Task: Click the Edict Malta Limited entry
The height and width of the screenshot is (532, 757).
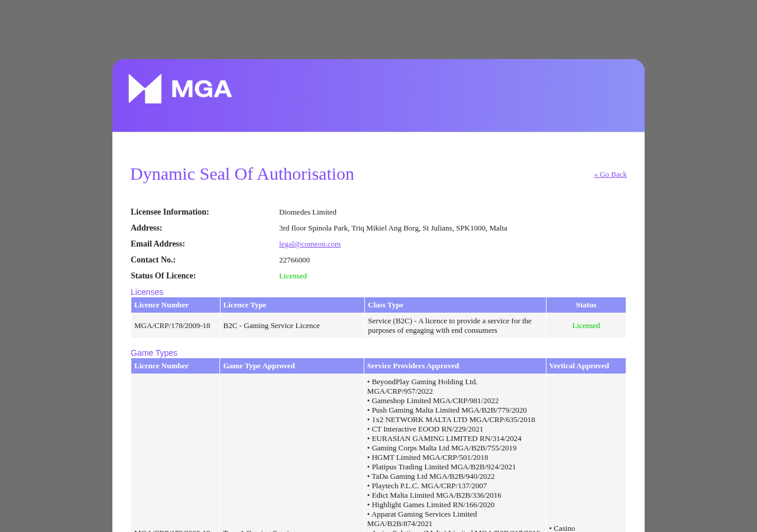Action: point(434,495)
